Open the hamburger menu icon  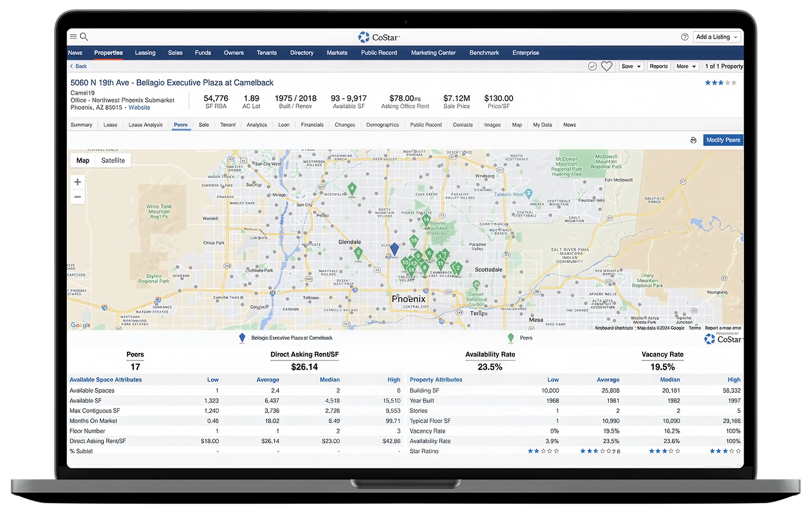(x=73, y=37)
